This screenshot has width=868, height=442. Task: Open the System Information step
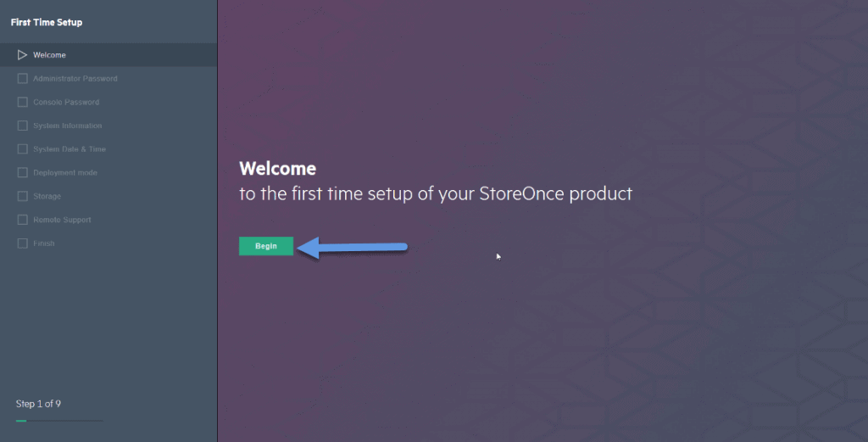click(67, 126)
